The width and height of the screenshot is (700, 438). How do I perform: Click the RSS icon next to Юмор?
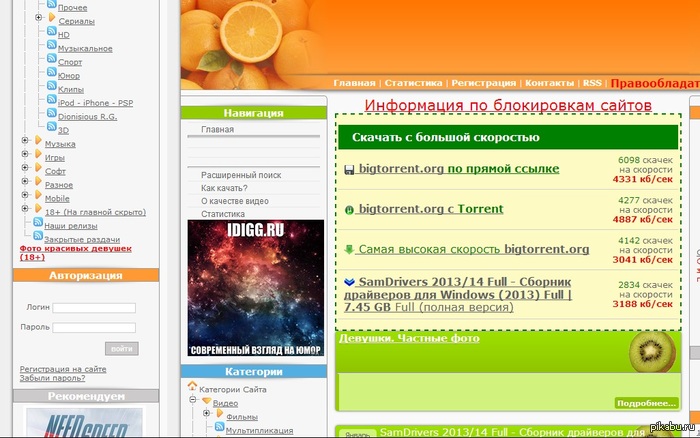coord(51,75)
